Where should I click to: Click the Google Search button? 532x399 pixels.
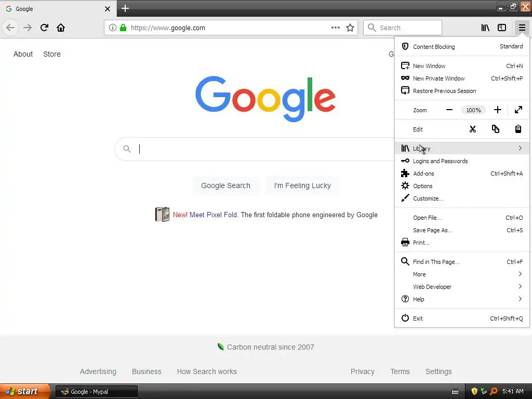225,185
